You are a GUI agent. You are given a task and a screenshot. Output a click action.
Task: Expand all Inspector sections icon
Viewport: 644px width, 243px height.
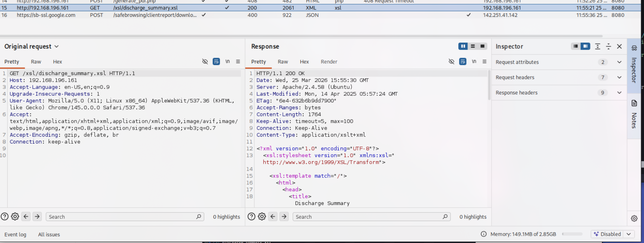tap(598, 46)
